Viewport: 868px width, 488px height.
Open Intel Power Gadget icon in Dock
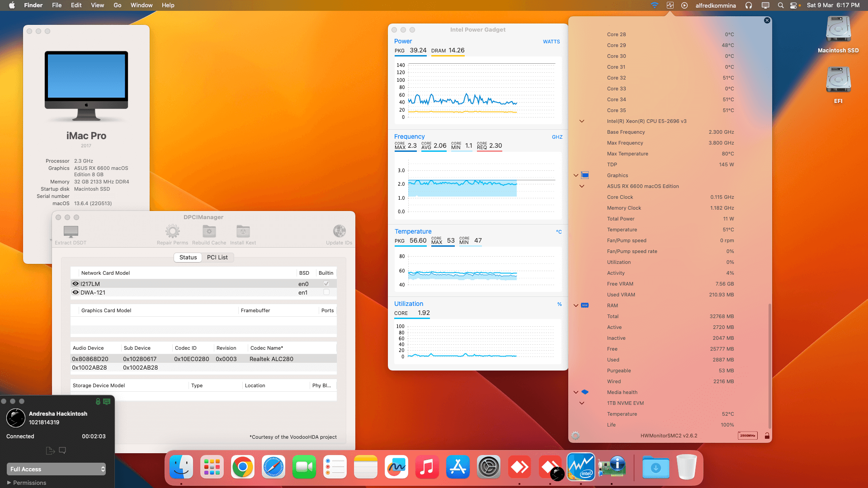(x=581, y=467)
